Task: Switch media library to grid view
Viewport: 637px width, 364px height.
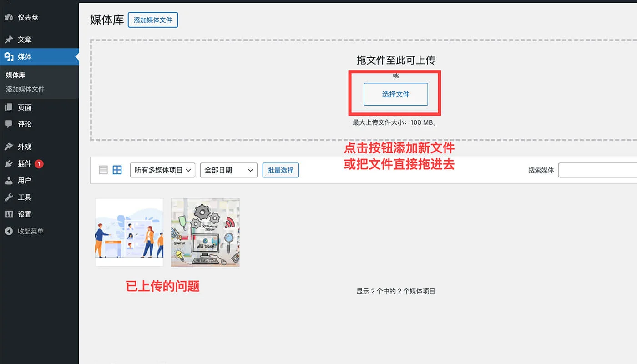Action: point(117,170)
